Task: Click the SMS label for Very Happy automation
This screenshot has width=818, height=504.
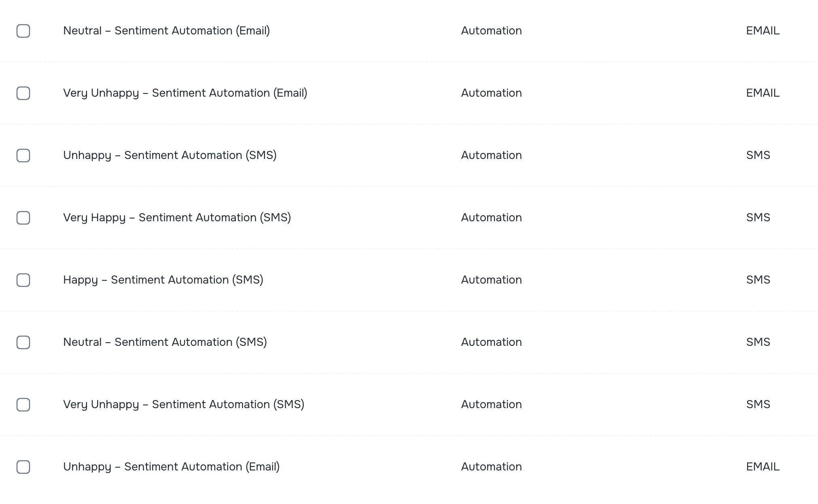Action: [758, 218]
